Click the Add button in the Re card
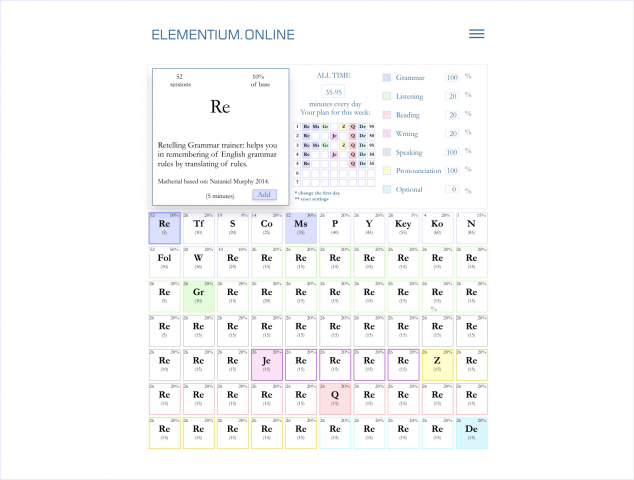 tap(264, 195)
